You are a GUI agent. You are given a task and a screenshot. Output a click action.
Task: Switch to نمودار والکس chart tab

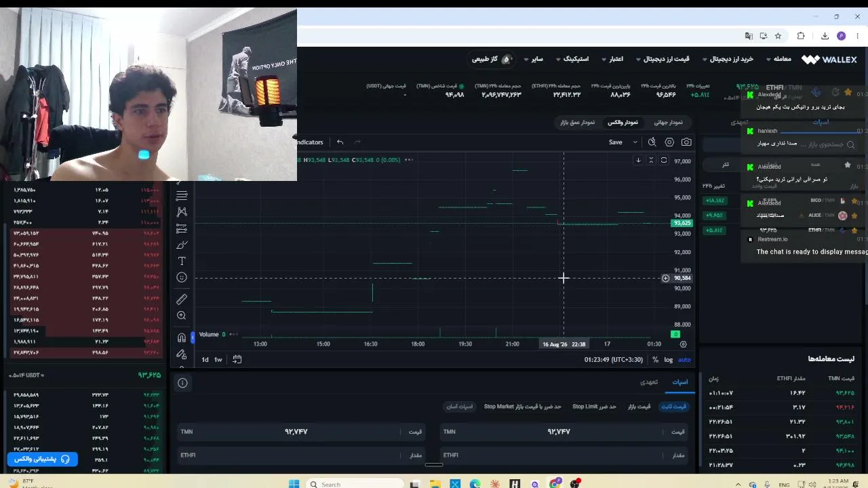coord(623,123)
